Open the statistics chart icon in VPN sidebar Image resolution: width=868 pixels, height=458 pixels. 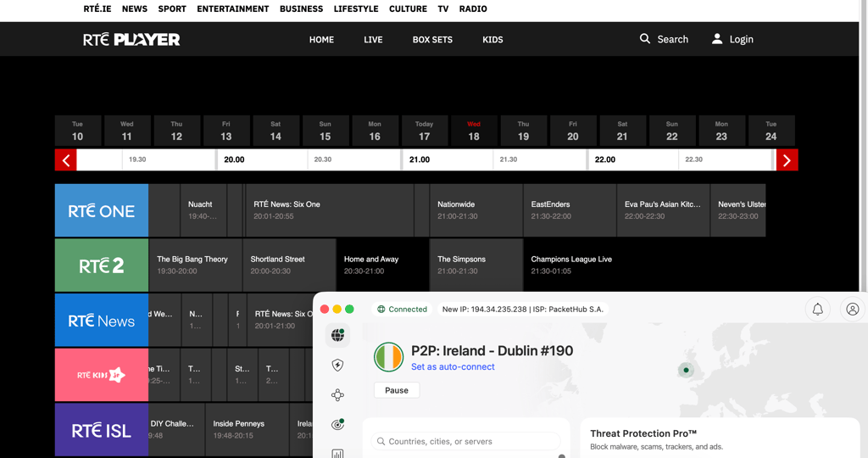pyautogui.click(x=337, y=454)
